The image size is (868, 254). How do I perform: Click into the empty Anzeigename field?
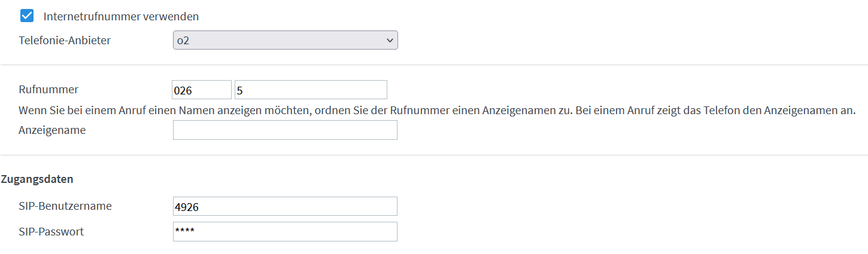(x=285, y=130)
